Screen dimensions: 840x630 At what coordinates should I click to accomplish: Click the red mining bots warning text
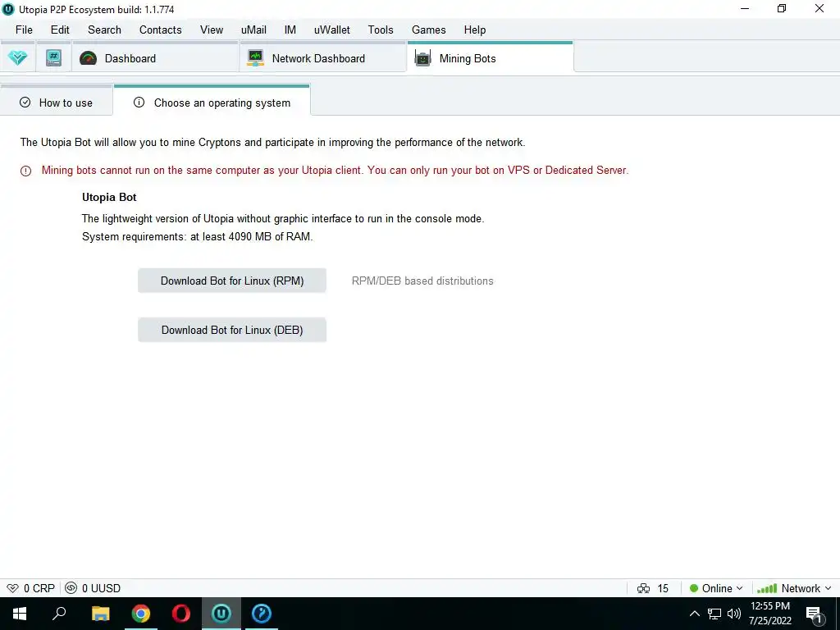click(335, 171)
